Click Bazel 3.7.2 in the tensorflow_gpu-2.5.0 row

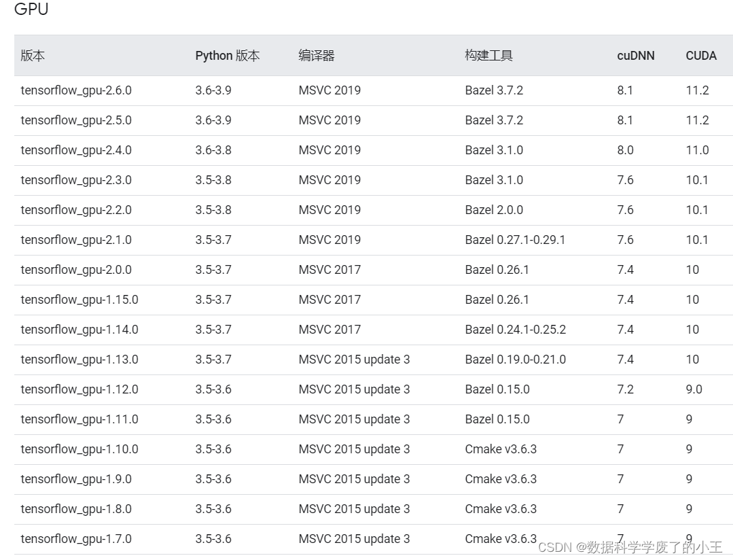[x=494, y=120]
